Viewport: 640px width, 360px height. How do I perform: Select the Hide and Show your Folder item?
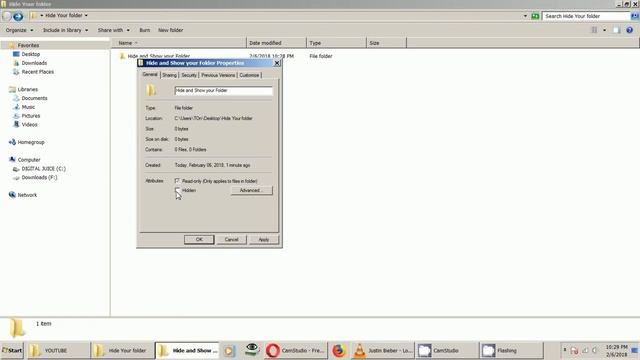pyautogui.click(x=158, y=56)
